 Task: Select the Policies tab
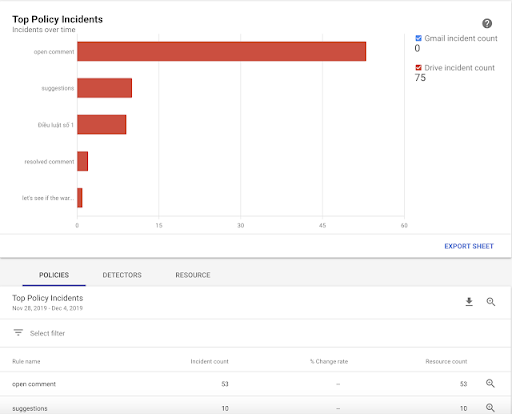pos(54,275)
